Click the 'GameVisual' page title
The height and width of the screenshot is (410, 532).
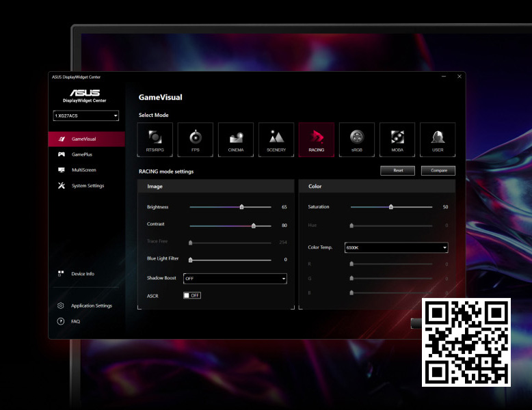pyautogui.click(x=161, y=97)
